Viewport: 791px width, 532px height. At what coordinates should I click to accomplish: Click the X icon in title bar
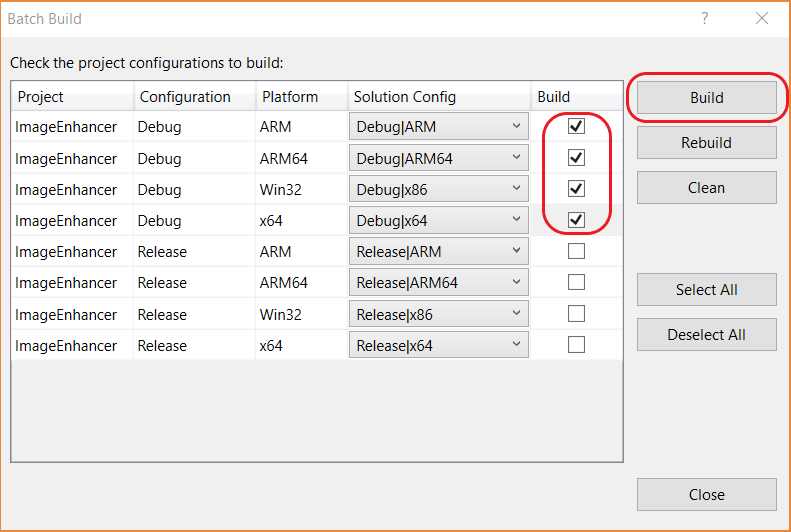pyautogui.click(x=762, y=19)
